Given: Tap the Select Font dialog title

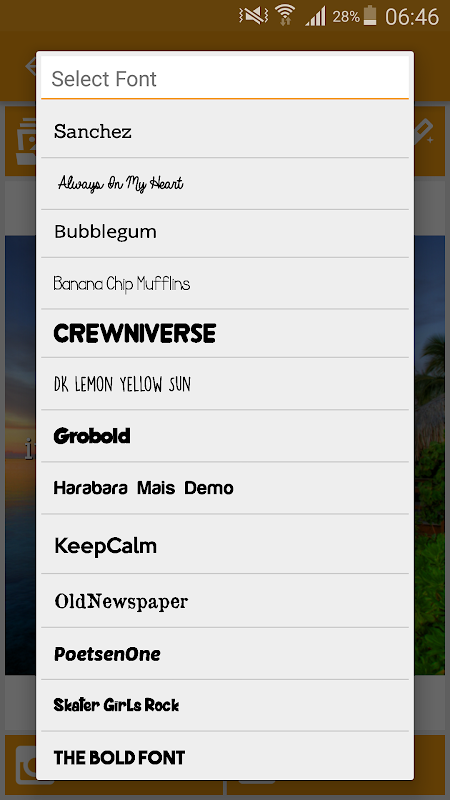Looking at the screenshot, I should tap(104, 79).
